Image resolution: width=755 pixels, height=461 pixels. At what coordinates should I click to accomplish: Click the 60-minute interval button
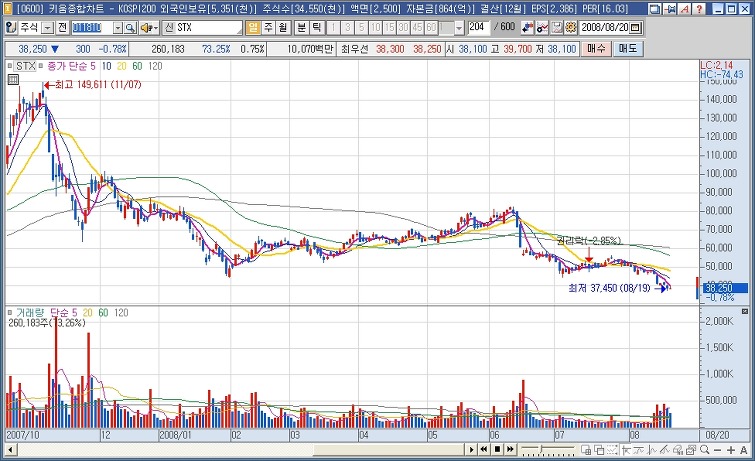click(431, 27)
